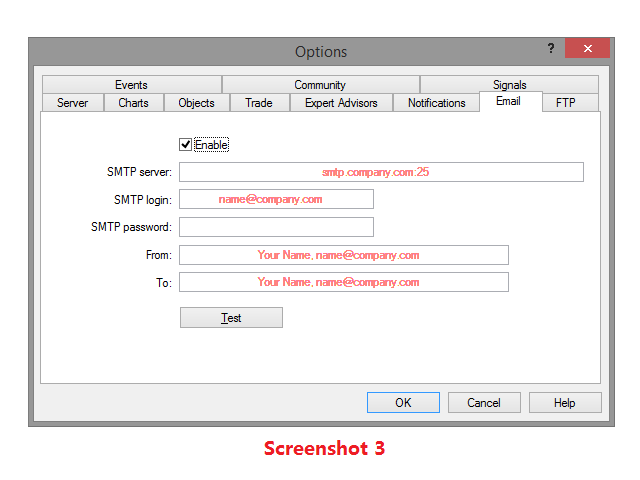Screen dimensions: 640x480
Task: Uncheck the Enable checkbox
Action: pyautogui.click(x=185, y=144)
